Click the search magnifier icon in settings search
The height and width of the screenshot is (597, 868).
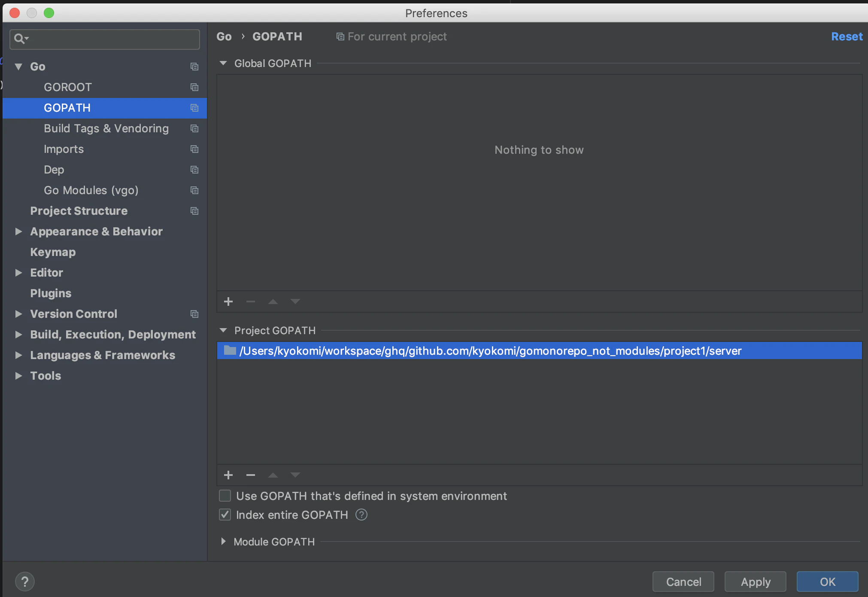(x=21, y=39)
